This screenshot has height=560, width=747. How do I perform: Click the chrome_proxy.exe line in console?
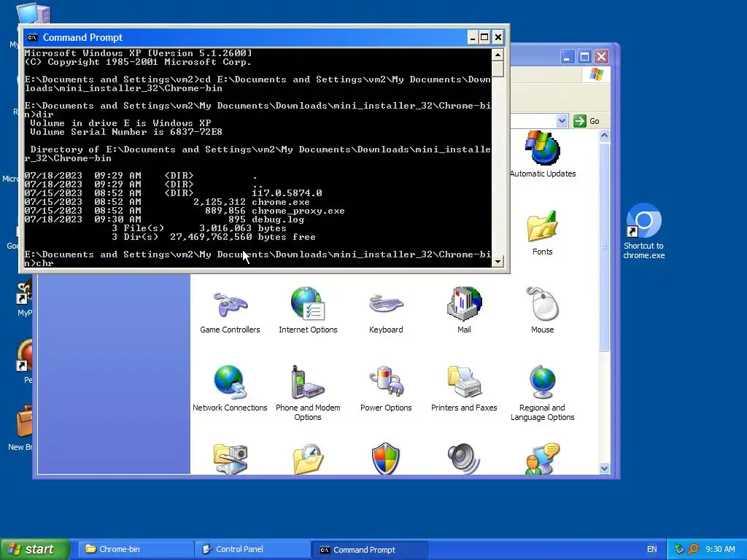coord(185,211)
